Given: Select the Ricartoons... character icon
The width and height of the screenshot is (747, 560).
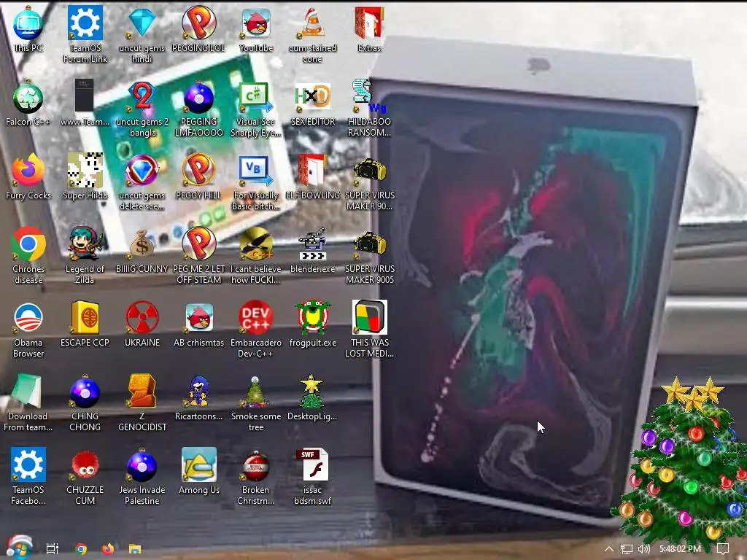Looking at the screenshot, I should tap(198, 398).
